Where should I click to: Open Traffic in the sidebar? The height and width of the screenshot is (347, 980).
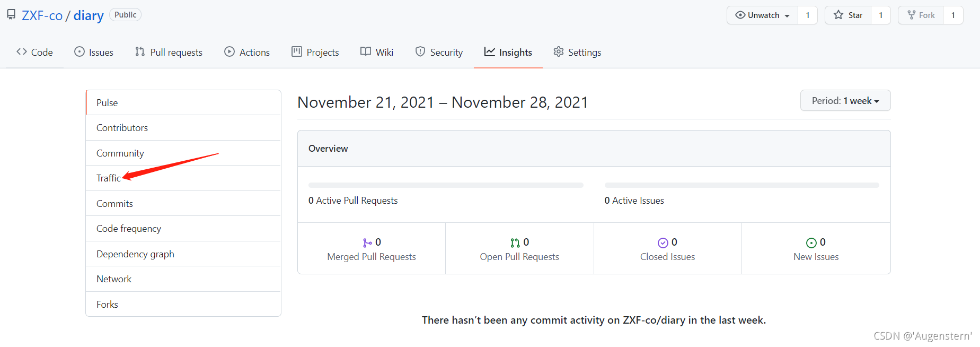[183, 178]
